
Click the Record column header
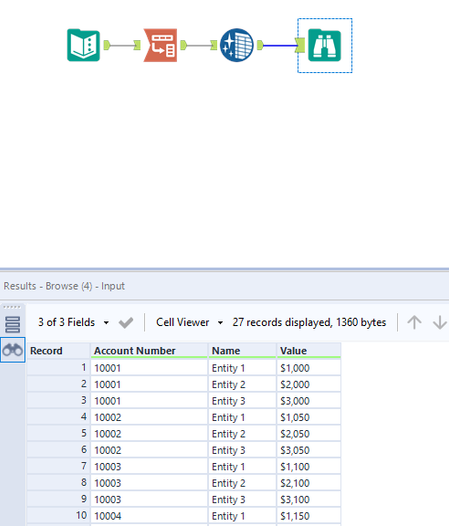tap(58, 351)
